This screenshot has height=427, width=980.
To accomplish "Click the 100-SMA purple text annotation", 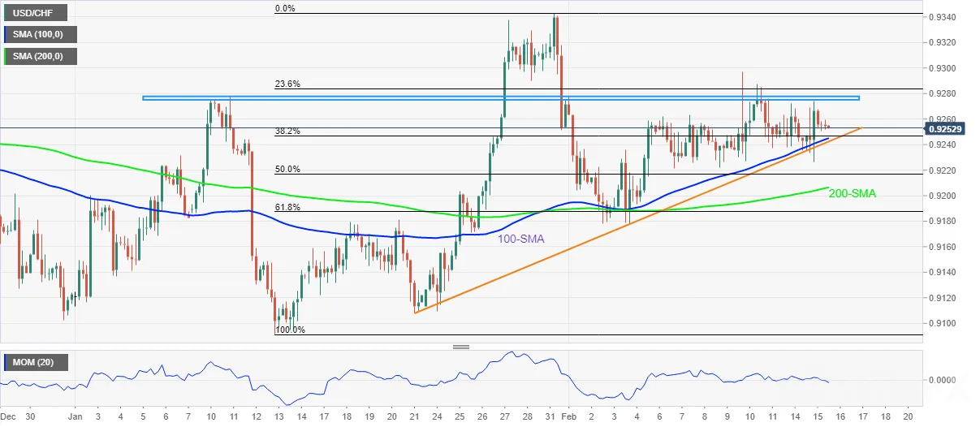I will click(521, 239).
